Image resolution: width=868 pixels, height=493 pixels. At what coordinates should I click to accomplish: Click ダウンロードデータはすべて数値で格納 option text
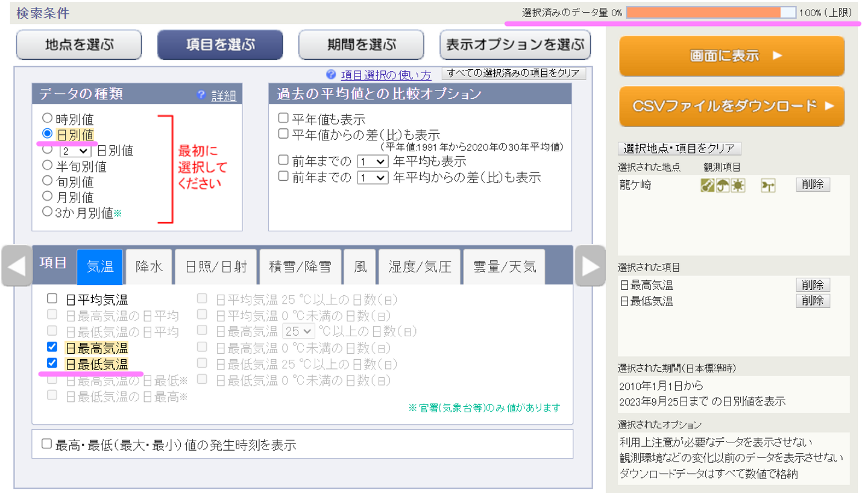point(709,474)
